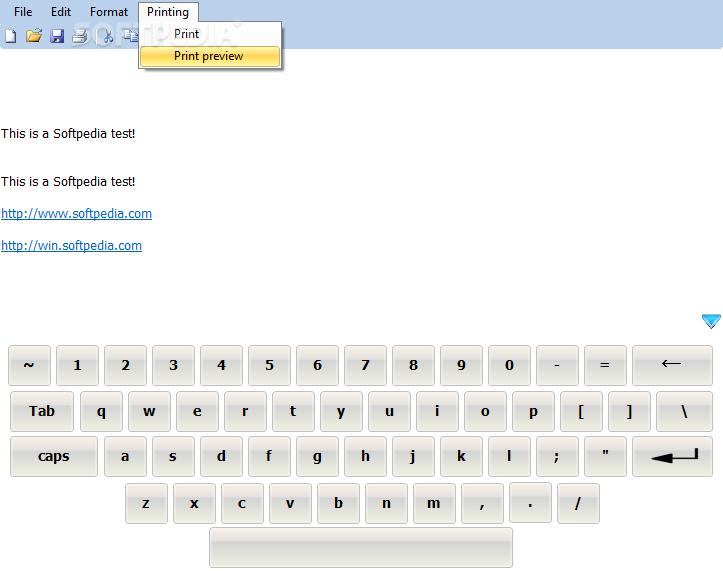Tap the right bracket ] key

click(x=629, y=411)
